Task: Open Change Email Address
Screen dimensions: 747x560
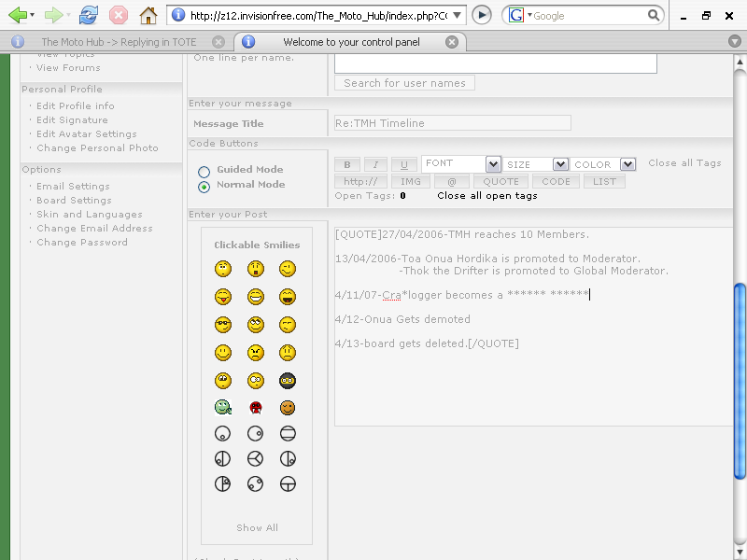Action: 94,228
